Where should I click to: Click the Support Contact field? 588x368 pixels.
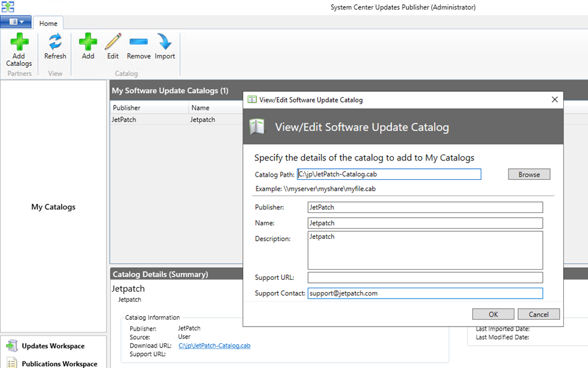pos(425,293)
